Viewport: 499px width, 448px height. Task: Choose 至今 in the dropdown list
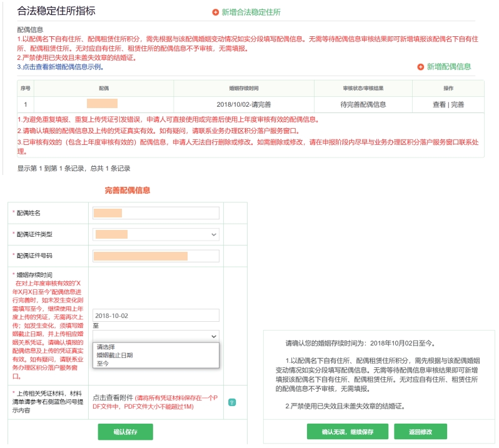[x=103, y=364]
